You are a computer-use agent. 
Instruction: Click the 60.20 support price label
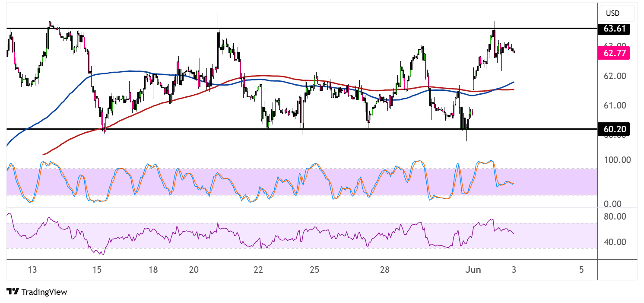click(614, 129)
